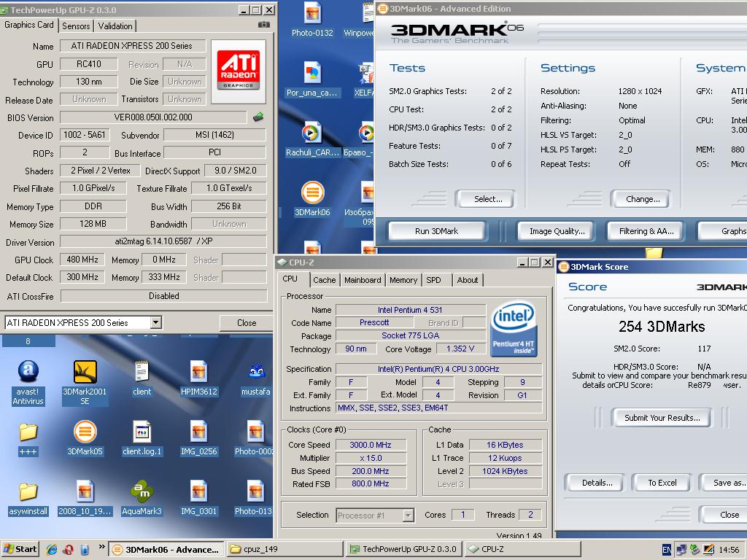Screen dimensions: 747x560
Task: Select the 3DMark2001 SE desktop icon
Action: [x=85, y=383]
